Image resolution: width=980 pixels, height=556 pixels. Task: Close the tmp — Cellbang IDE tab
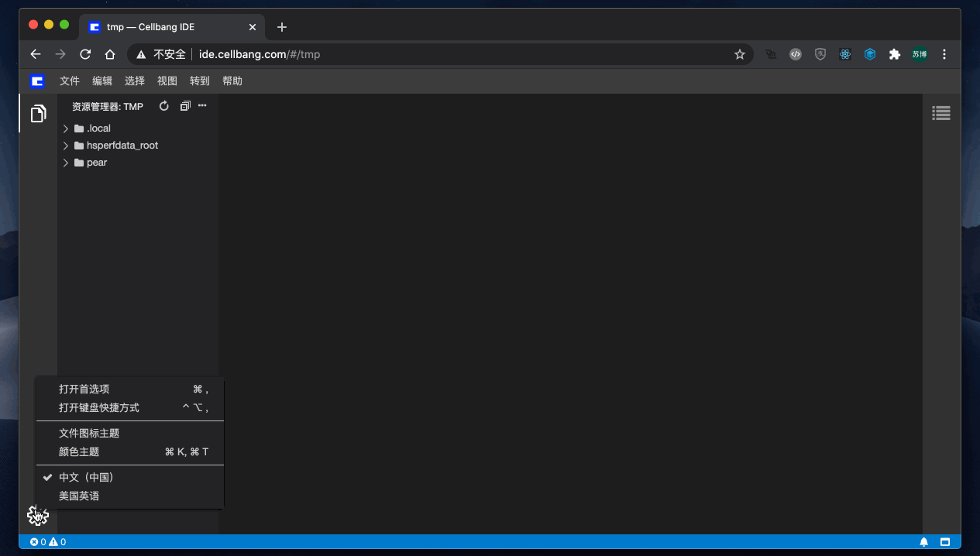[x=253, y=27]
